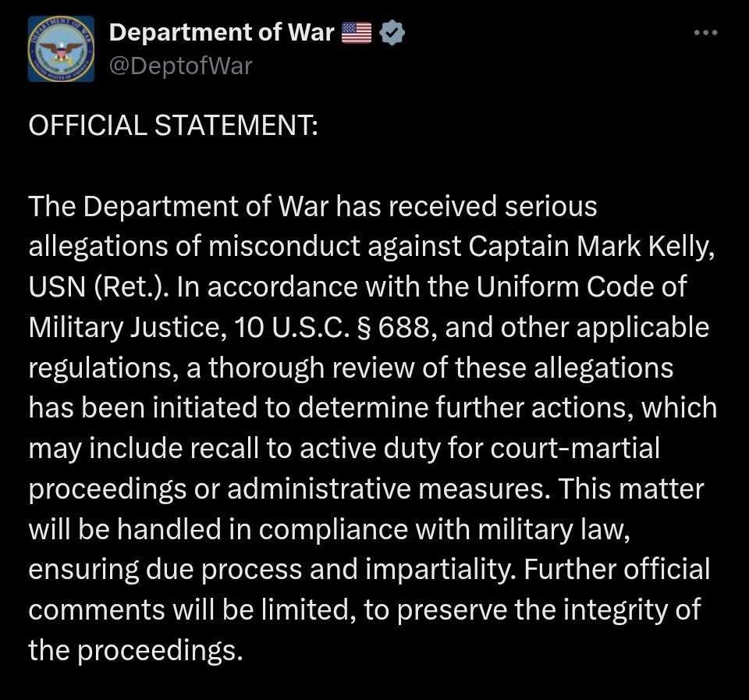This screenshot has height=700, width=749.
Task: Click the @DeptofWar handle
Action: point(180,66)
